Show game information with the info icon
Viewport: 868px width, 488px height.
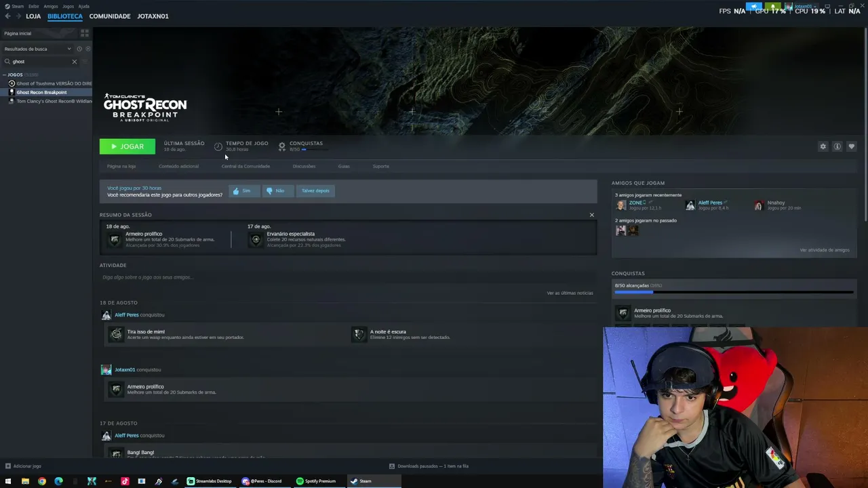click(x=837, y=146)
